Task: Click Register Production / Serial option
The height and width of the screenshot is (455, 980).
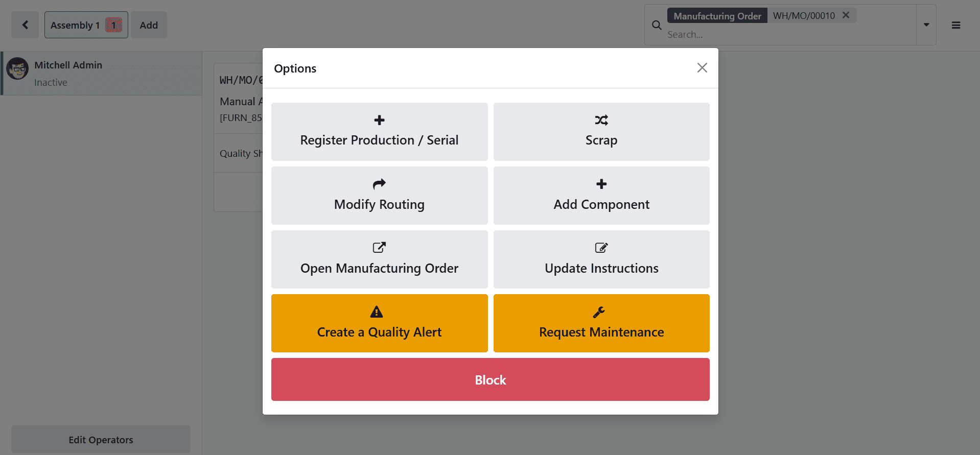Action: tap(379, 132)
